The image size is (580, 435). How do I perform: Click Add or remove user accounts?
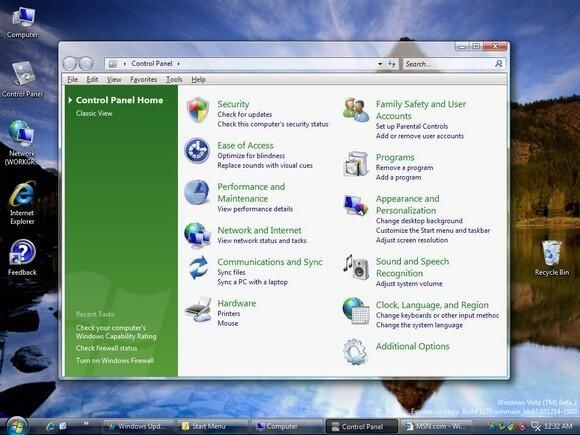coord(420,136)
